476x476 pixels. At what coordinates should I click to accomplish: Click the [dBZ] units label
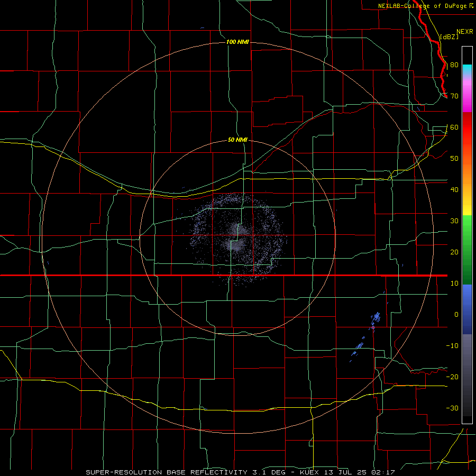[449, 36]
